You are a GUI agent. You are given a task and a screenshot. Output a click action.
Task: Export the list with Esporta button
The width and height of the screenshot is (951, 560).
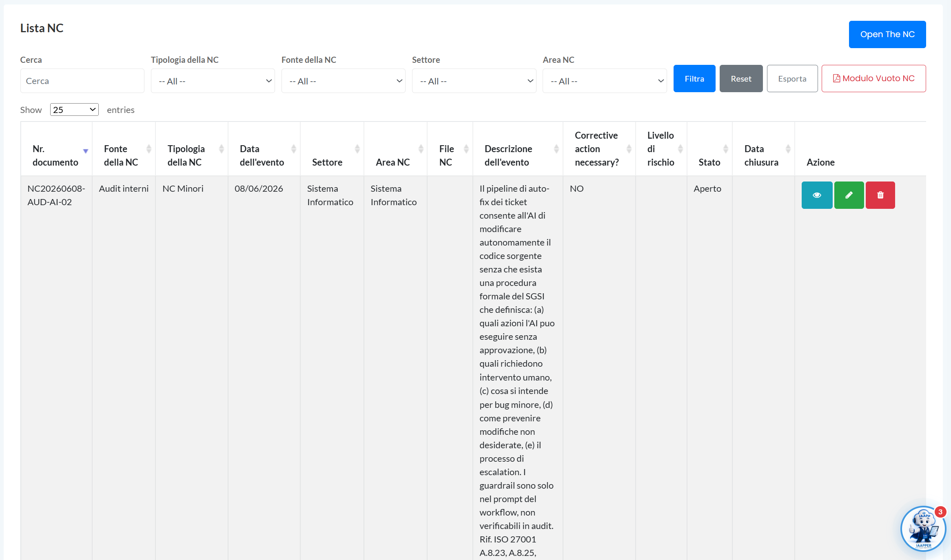792,78
